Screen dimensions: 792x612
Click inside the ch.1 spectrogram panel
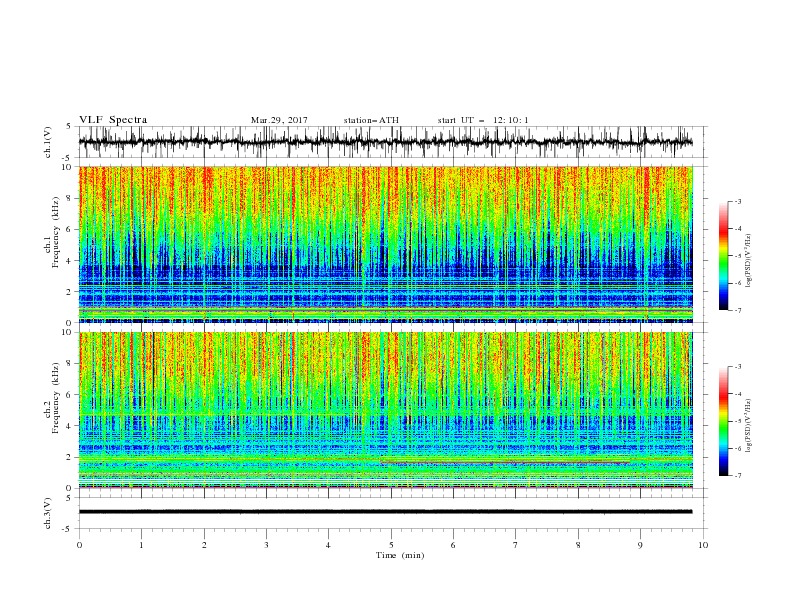click(386, 244)
